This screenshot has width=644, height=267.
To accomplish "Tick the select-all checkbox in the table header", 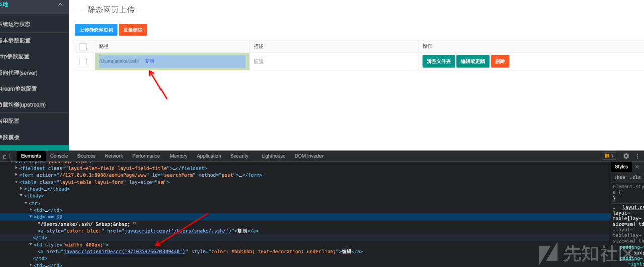I will pyautogui.click(x=83, y=46).
